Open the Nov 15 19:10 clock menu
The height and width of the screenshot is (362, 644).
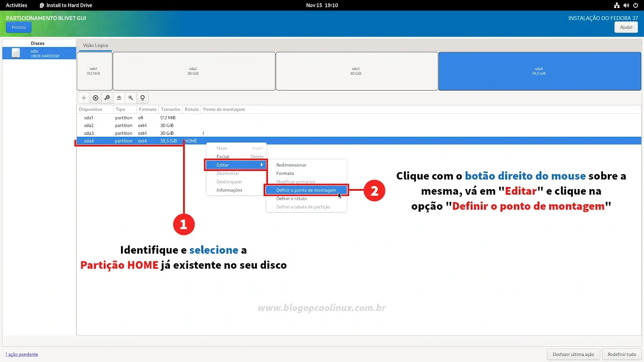tap(322, 5)
